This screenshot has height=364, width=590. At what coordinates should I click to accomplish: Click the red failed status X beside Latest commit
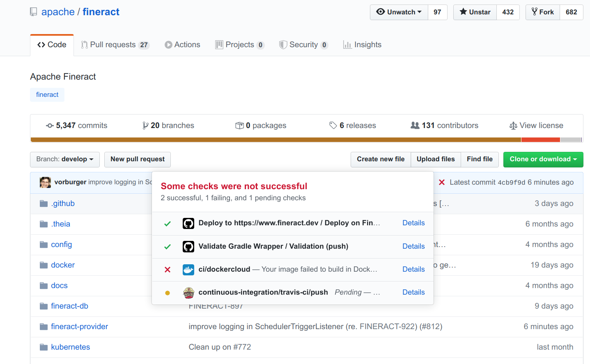tap(442, 182)
